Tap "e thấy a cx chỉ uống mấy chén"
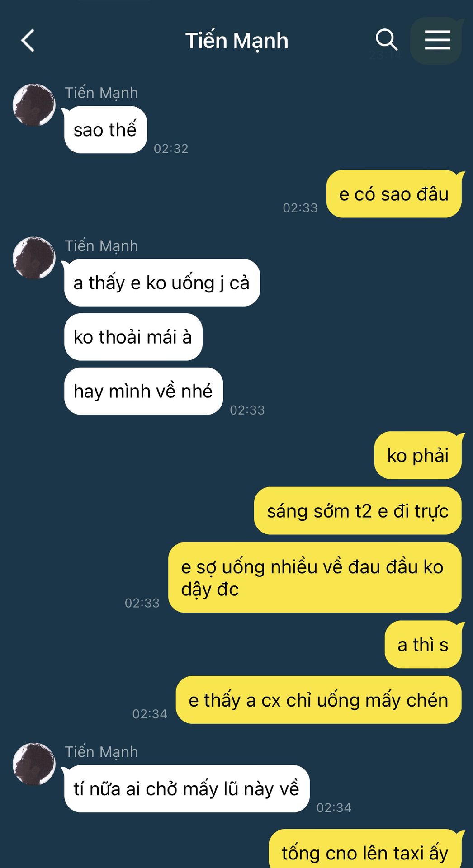The height and width of the screenshot is (868, 473). (x=318, y=700)
